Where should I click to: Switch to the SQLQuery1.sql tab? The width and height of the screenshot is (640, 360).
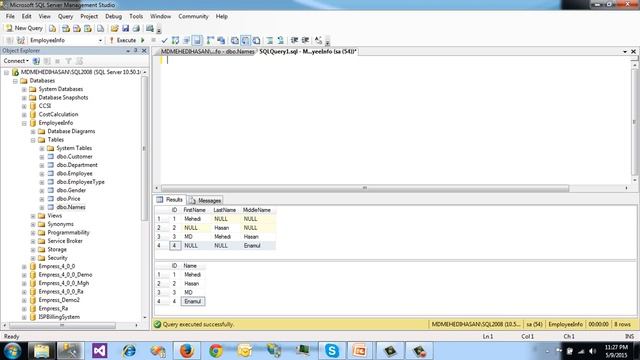pyautogui.click(x=308, y=51)
